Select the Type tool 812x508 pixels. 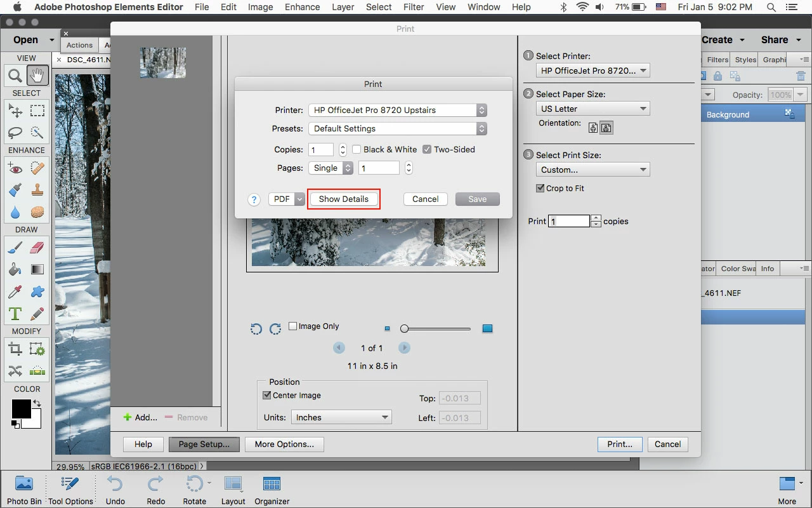click(x=15, y=314)
